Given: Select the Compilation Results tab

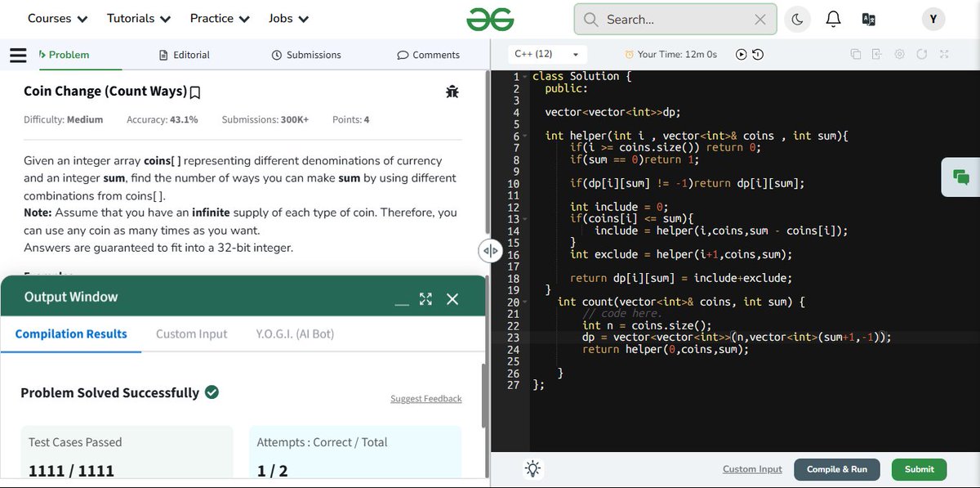Looking at the screenshot, I should click(71, 334).
